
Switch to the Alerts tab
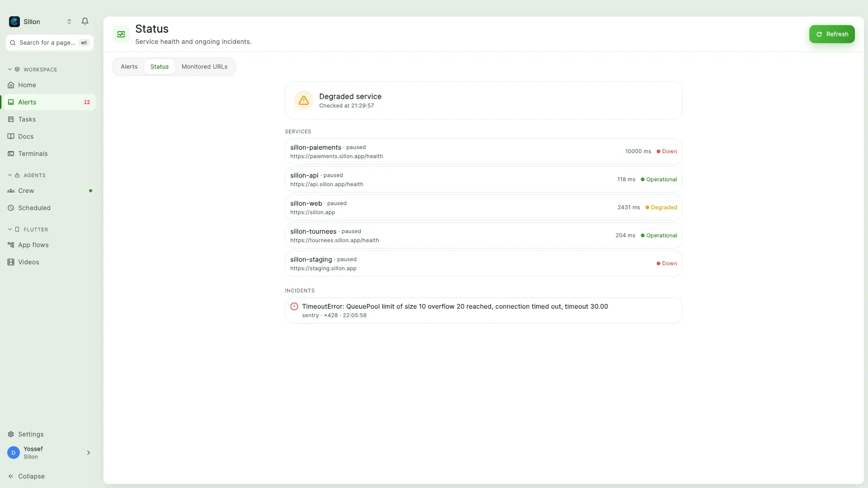click(x=129, y=67)
